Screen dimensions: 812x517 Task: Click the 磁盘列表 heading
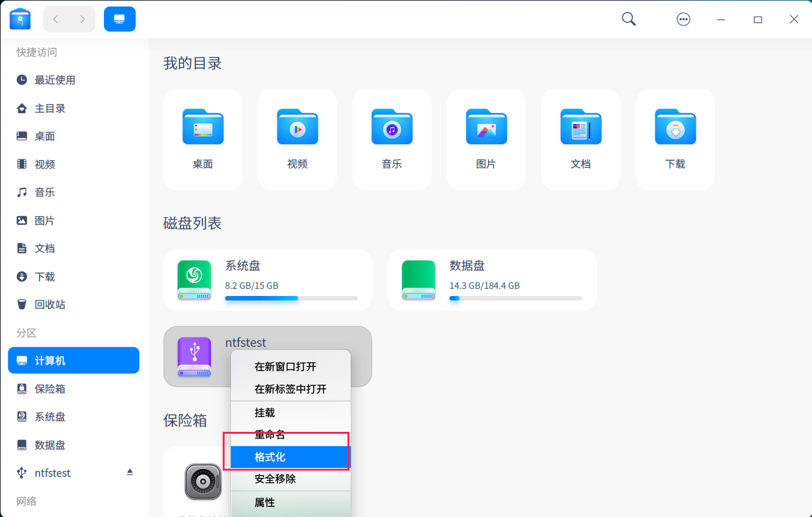(x=193, y=223)
